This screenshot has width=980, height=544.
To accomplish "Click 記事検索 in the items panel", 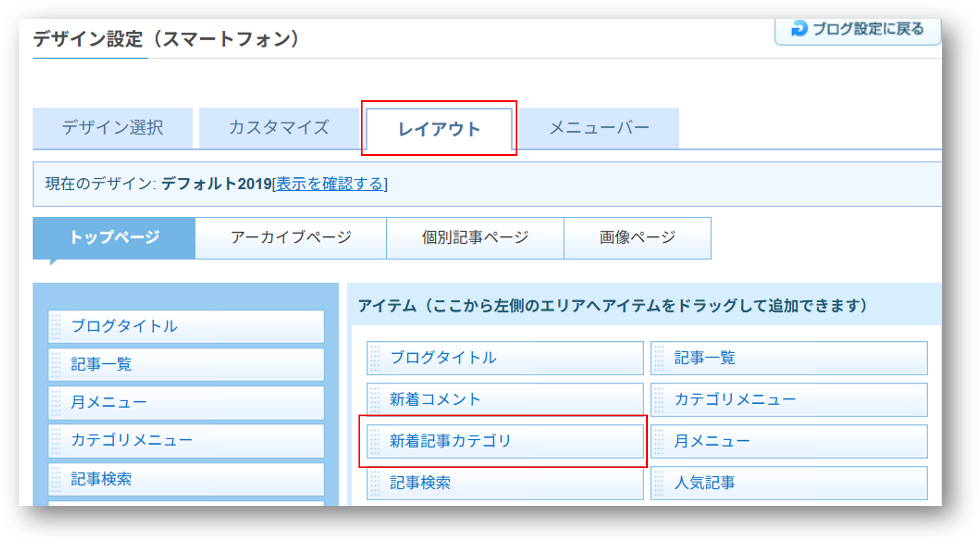I will pyautogui.click(x=505, y=483).
